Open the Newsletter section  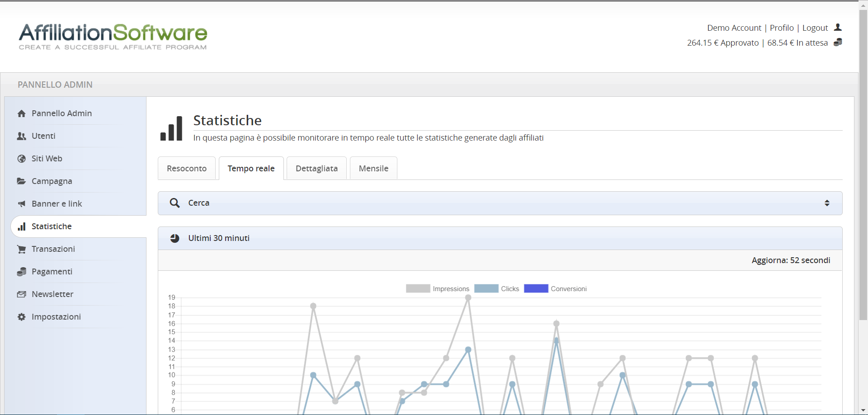pyautogui.click(x=52, y=294)
